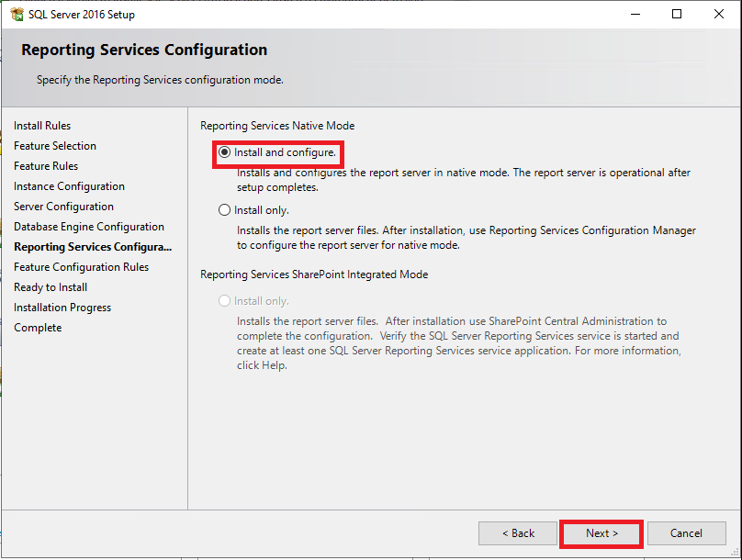This screenshot has width=742, height=560.
Task: Open the Feature Selection step
Action: tap(55, 146)
